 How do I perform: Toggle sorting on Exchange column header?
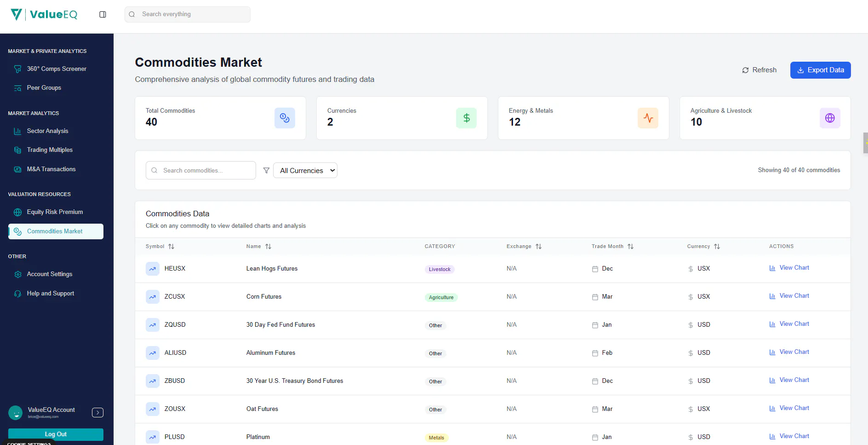pos(524,246)
